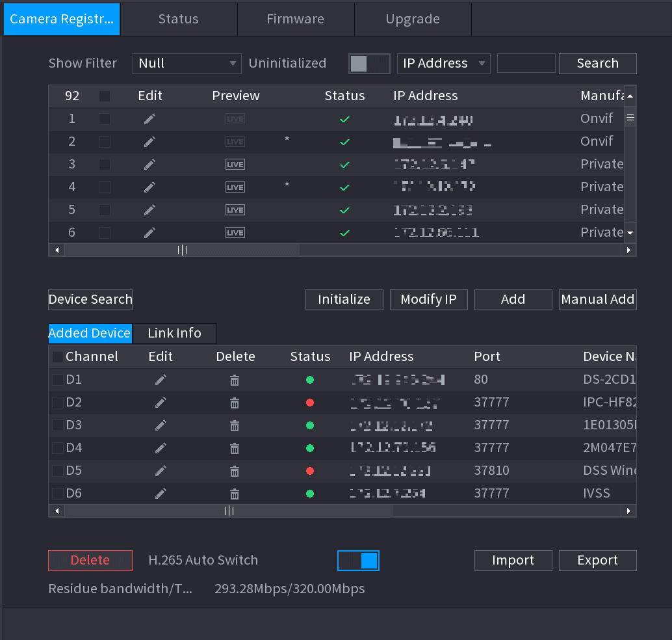The height and width of the screenshot is (640, 672).
Task: Switch to the Status tab
Action: [179, 20]
